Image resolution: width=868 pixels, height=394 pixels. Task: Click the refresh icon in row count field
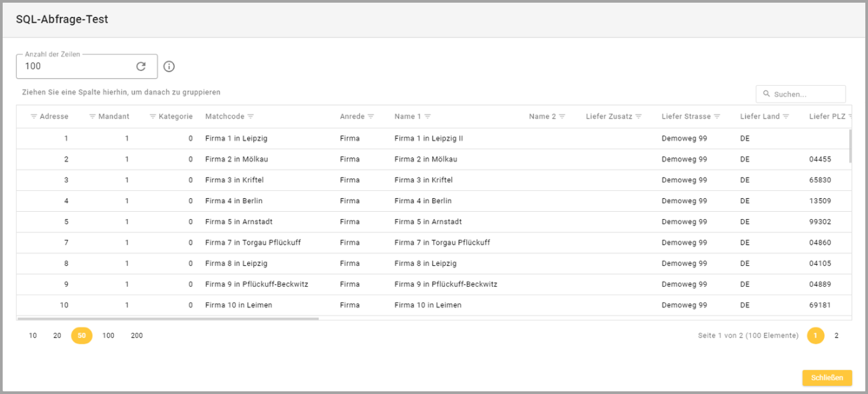click(141, 66)
